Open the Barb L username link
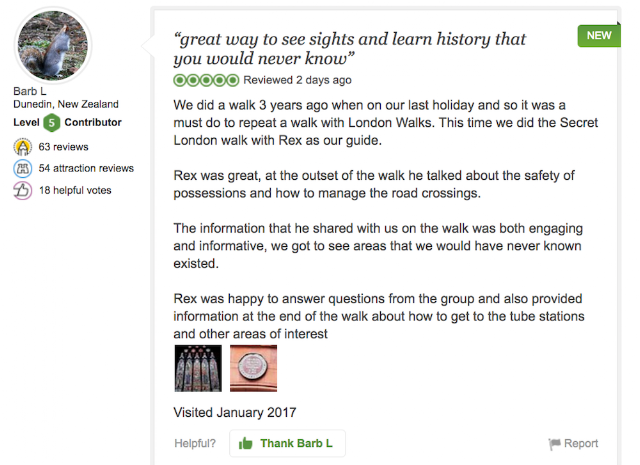The image size is (640, 465). coord(29,90)
